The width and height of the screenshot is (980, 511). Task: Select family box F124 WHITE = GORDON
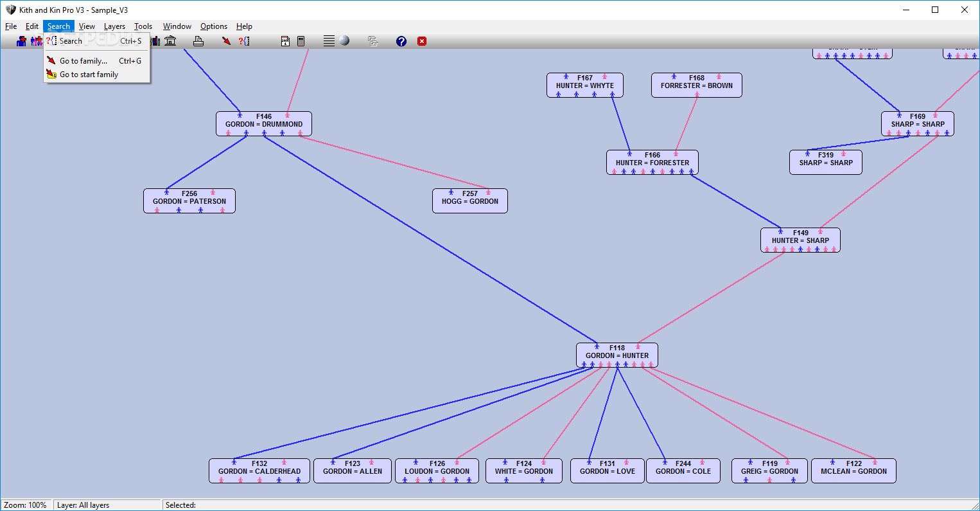524,471
